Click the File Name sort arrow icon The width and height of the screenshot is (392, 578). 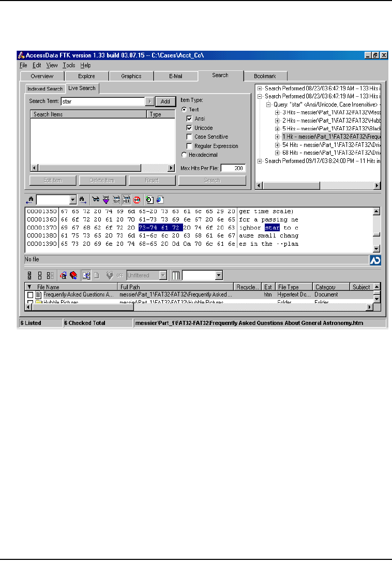tap(29, 287)
